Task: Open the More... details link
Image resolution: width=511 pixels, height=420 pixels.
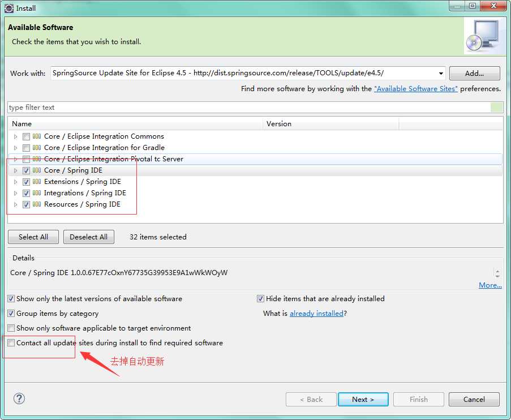Action: coord(490,285)
